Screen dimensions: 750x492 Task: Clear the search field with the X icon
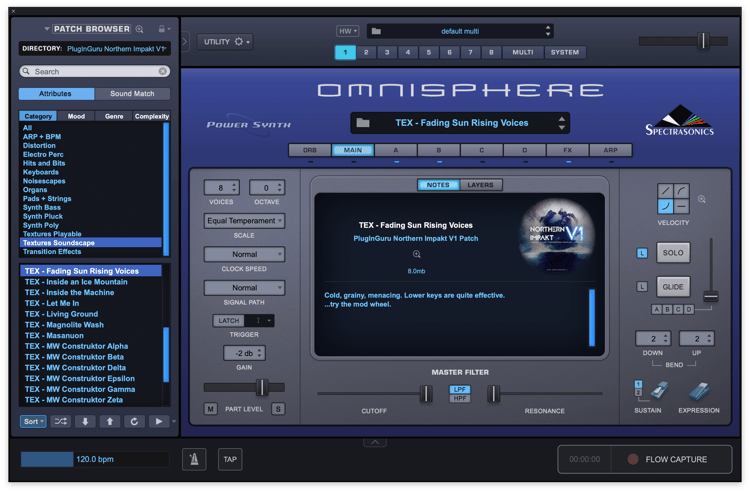pos(163,71)
